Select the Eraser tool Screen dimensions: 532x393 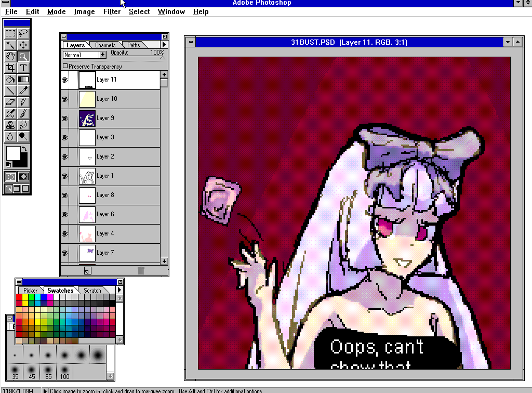(10, 102)
